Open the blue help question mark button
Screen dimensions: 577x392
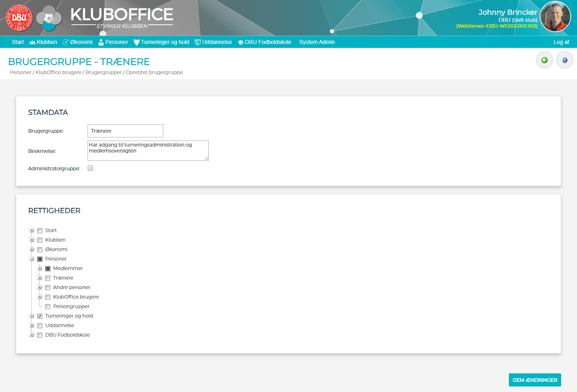pos(565,60)
